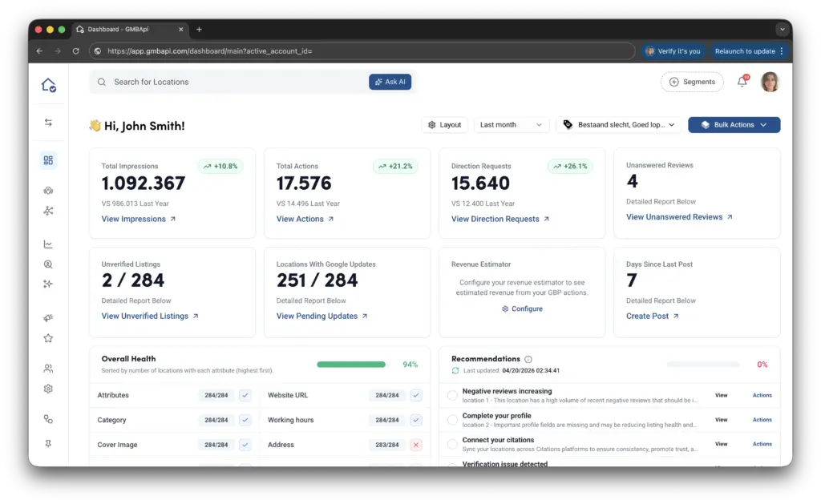Open the Bestaand slecht tag filter dropdown

coord(619,125)
